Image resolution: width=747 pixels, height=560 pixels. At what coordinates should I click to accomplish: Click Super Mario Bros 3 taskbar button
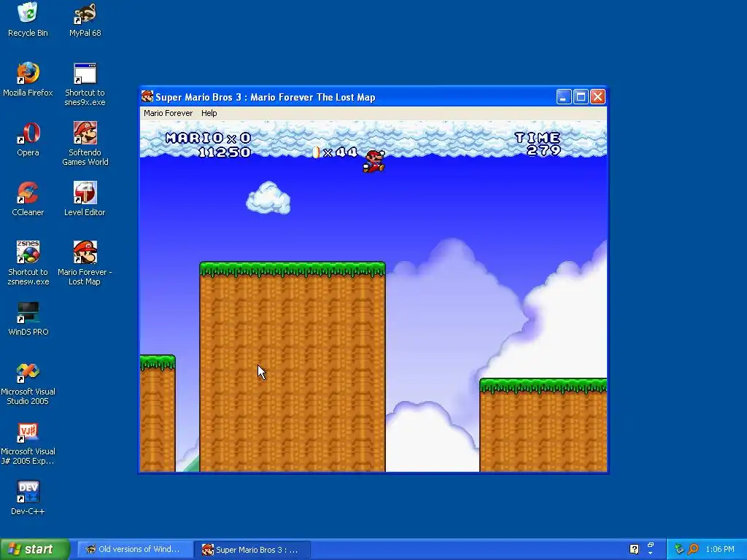(252, 549)
